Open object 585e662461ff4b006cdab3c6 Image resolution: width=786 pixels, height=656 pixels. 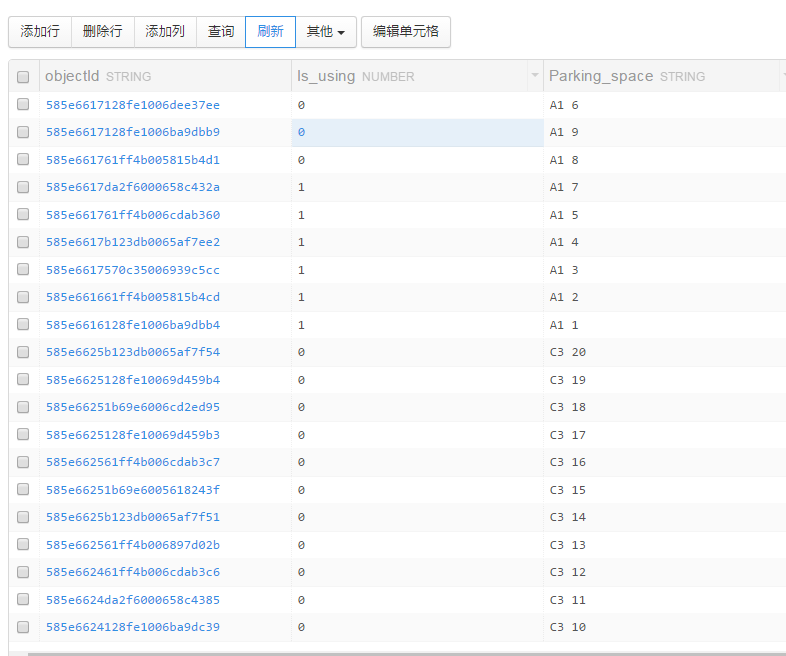[x=133, y=572]
